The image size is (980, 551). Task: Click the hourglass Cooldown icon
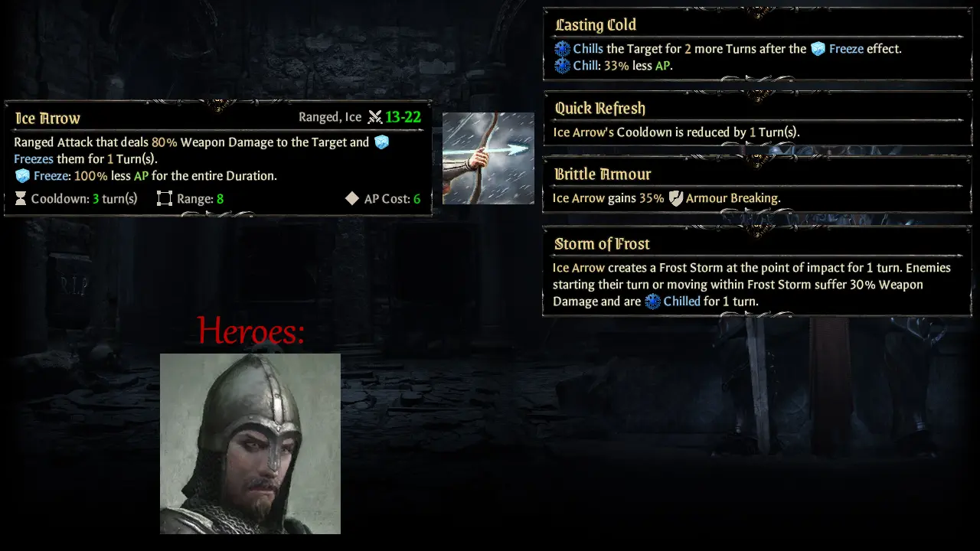(21, 199)
